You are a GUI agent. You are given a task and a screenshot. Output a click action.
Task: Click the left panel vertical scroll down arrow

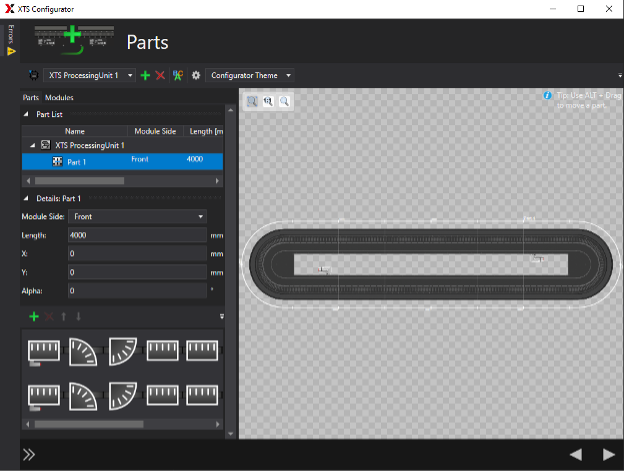pos(230,434)
